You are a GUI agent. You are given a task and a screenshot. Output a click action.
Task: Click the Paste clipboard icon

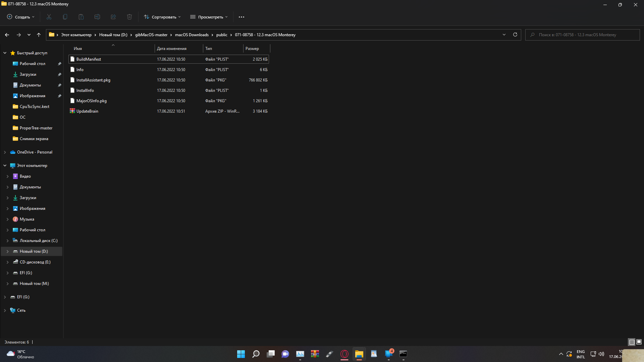[81, 17]
